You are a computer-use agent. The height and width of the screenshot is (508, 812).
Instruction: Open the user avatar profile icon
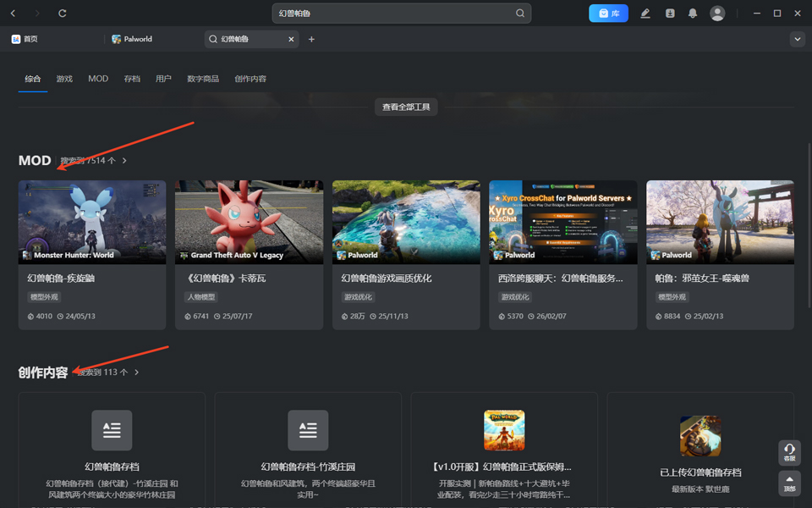[717, 14]
